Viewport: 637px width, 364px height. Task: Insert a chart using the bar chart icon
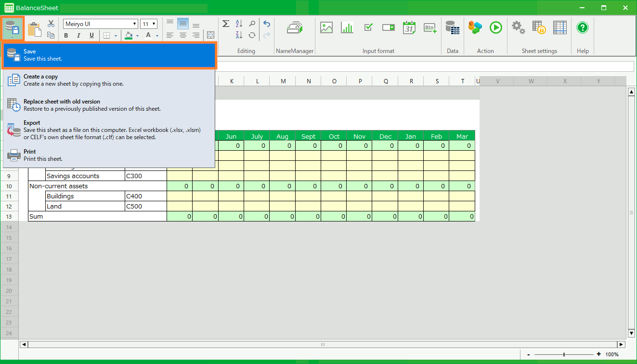tap(347, 28)
